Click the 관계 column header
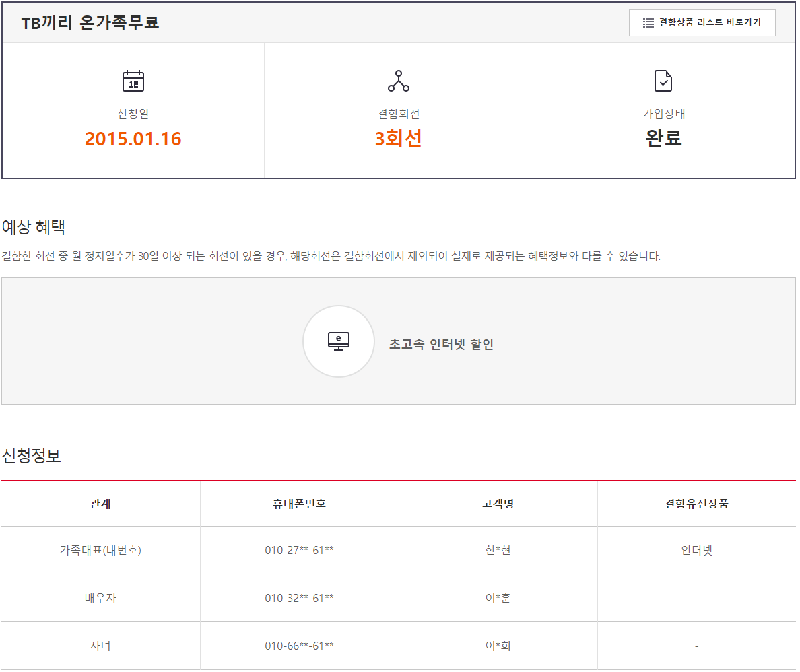Image resolution: width=800 pixels, height=672 pixels. [100, 504]
